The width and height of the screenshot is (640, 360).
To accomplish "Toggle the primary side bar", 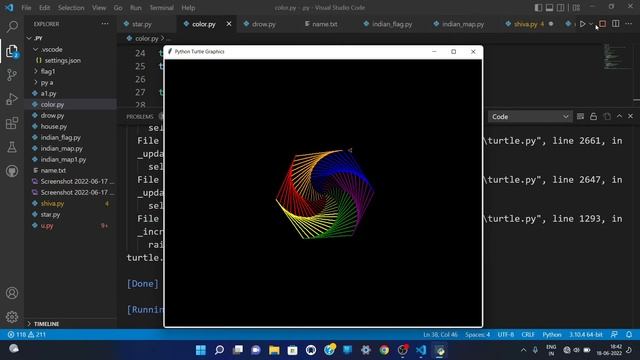I will coord(538,7).
